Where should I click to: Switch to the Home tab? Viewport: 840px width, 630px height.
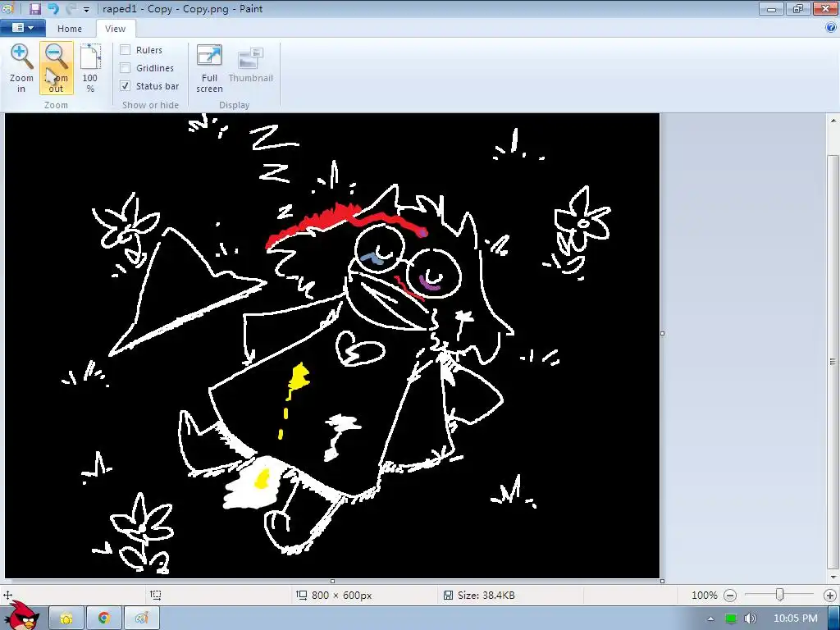[x=70, y=29]
